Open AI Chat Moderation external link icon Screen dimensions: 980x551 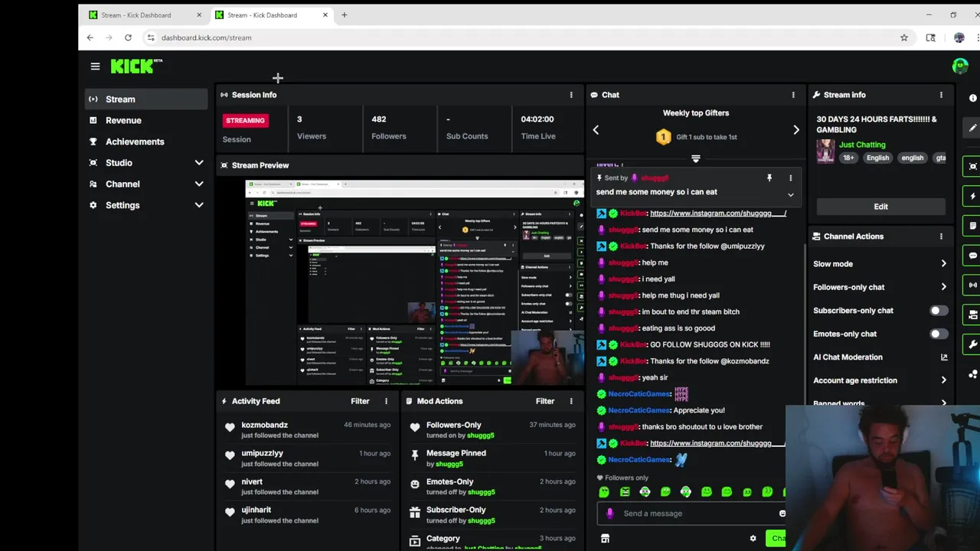[943, 357]
